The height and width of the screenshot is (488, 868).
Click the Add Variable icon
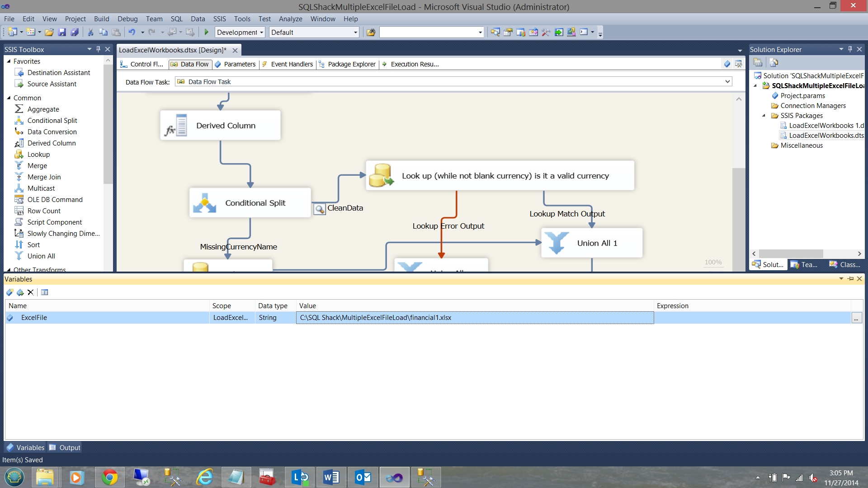click(9, 292)
